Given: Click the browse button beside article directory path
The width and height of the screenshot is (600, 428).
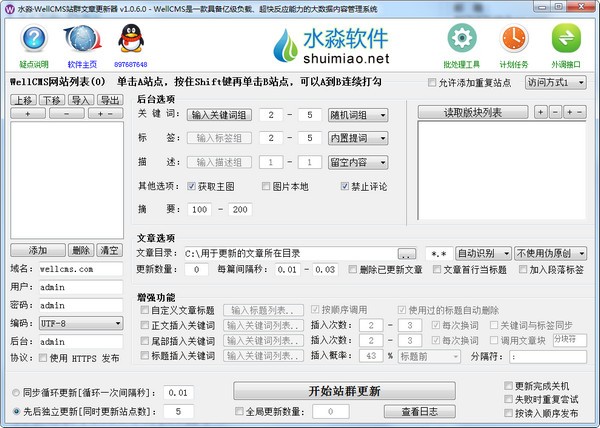Looking at the screenshot, I should 407,254.
